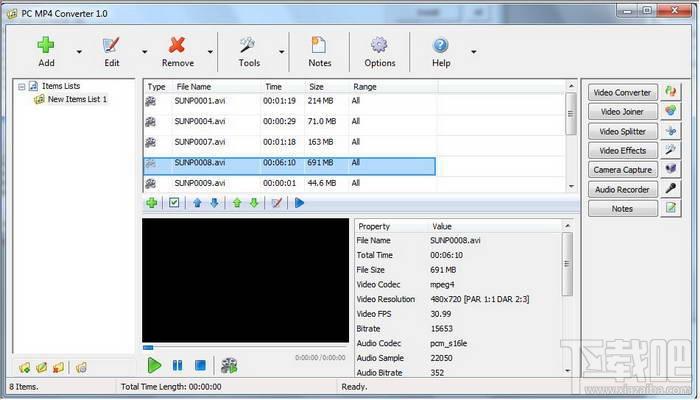Click the Video Splitter button
Screen dimensions: 700x400
point(622,131)
